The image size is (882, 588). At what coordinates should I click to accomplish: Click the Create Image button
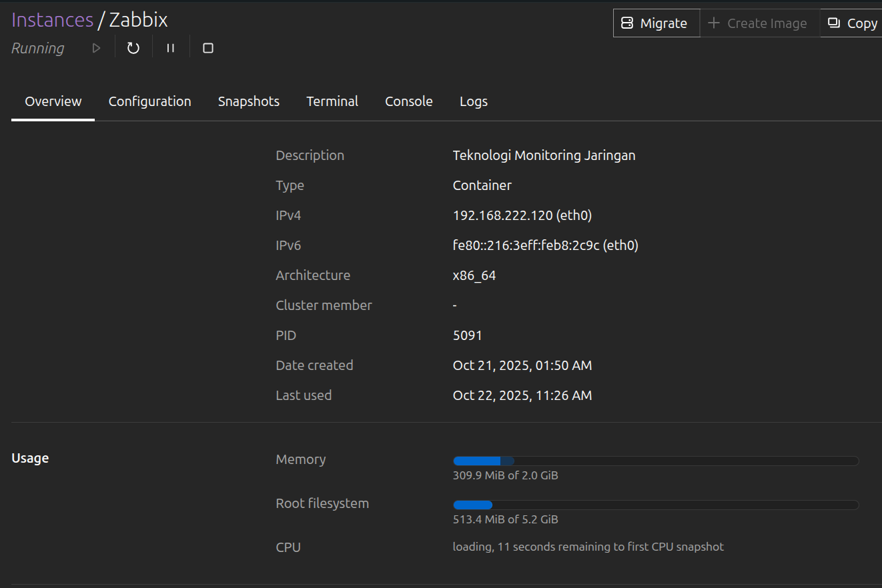point(758,23)
